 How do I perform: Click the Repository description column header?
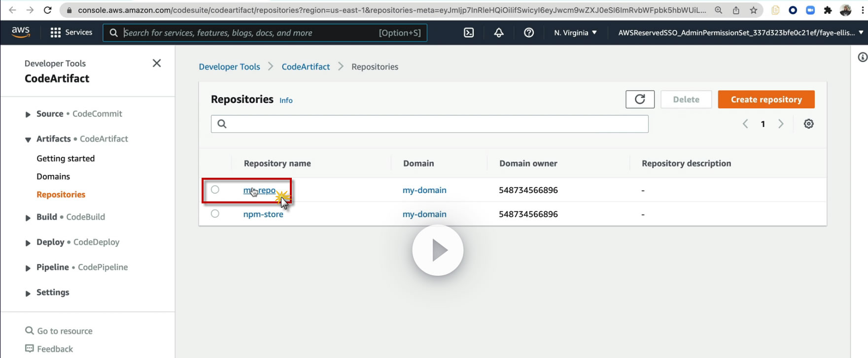click(x=686, y=163)
